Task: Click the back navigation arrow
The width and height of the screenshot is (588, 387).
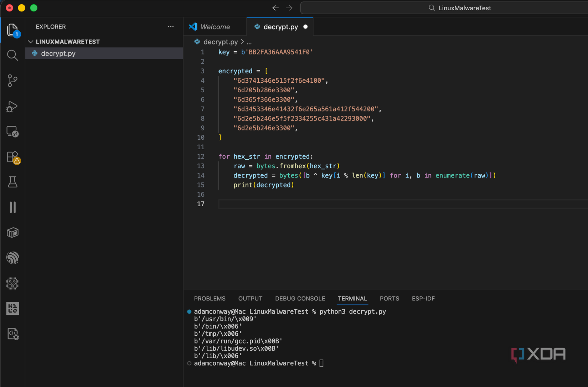Action: point(275,7)
